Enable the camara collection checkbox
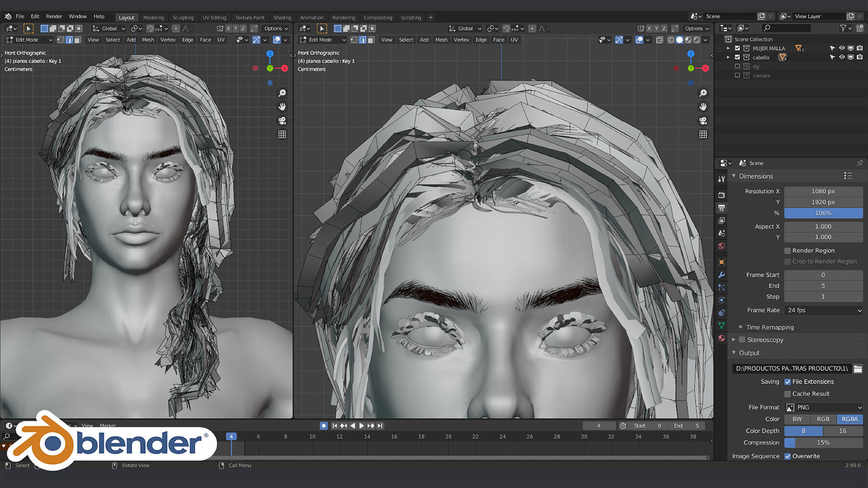Image resolution: width=868 pixels, height=488 pixels. tap(737, 76)
